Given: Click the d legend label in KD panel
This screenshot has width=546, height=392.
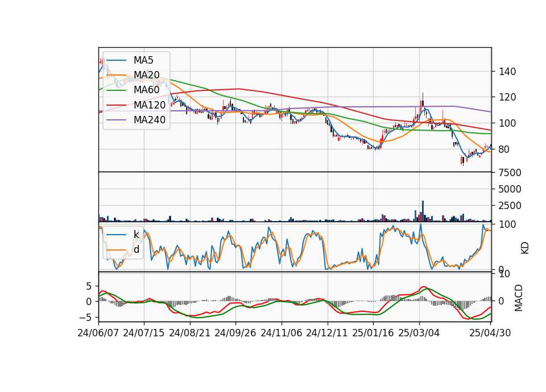Looking at the screenshot, I should [x=136, y=249].
